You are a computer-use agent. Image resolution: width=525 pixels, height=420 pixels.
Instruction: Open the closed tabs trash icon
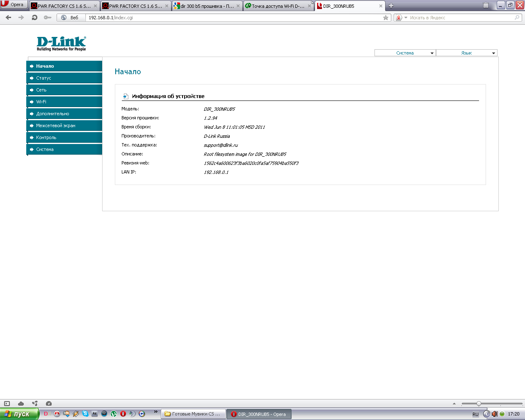[486, 6]
